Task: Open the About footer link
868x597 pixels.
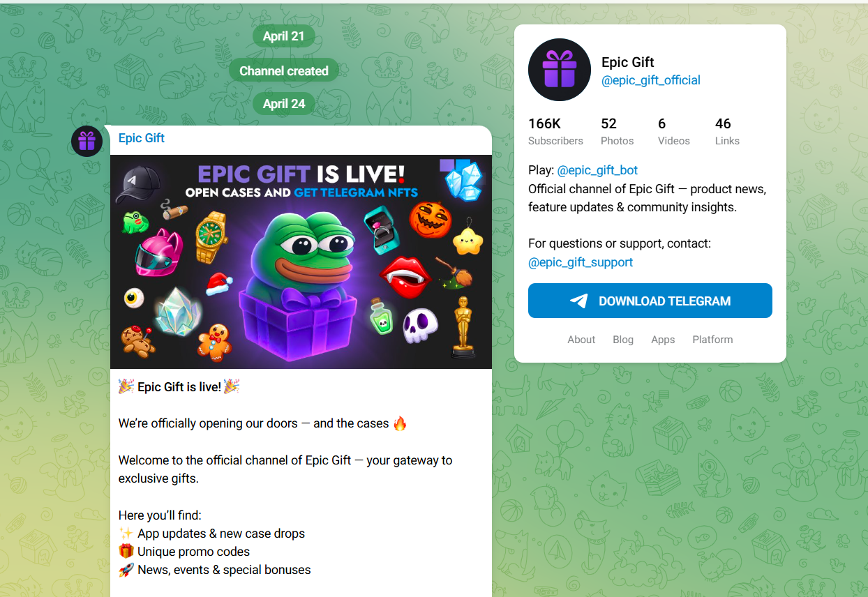Action: point(581,340)
